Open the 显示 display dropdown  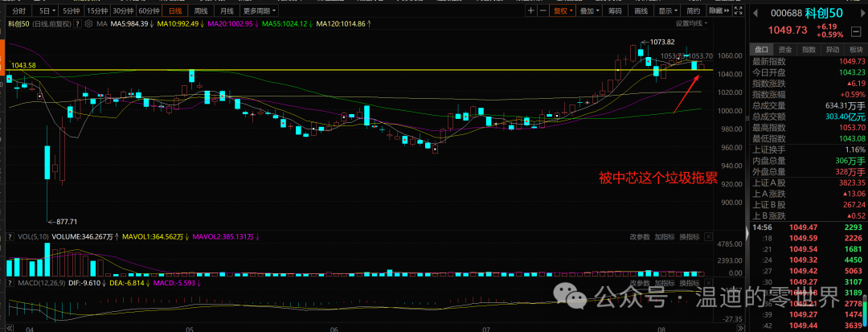pos(669,10)
